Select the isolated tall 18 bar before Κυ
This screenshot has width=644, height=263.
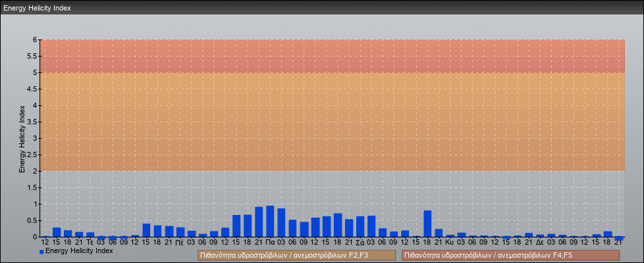pos(427,224)
